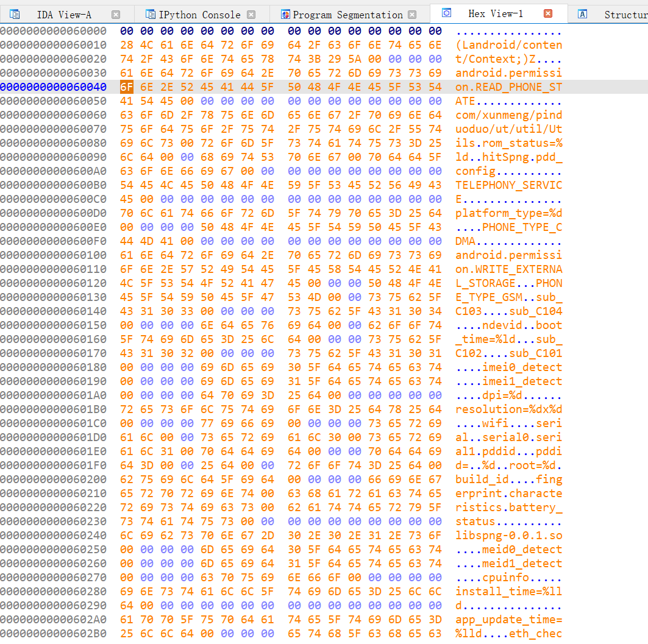The image size is (648, 644).
Task: Click ASCII text 'ld..hitSpng.pdd_'
Action: coord(509,157)
